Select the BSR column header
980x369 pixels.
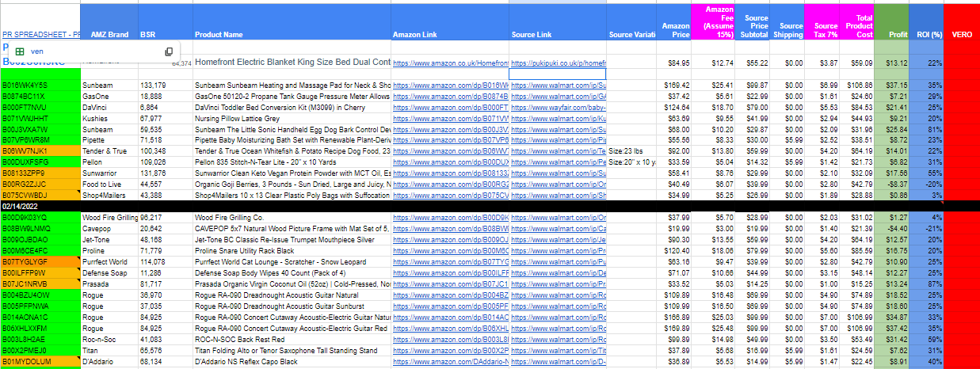coord(166,22)
